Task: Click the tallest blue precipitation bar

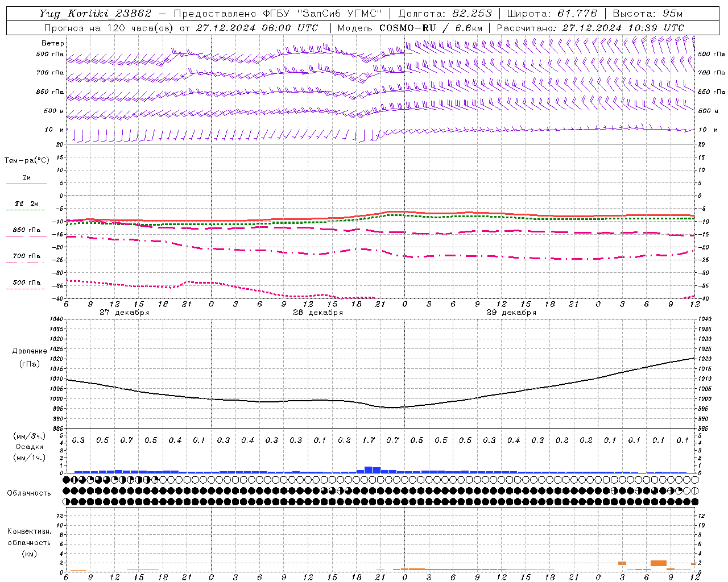Action: (369, 469)
